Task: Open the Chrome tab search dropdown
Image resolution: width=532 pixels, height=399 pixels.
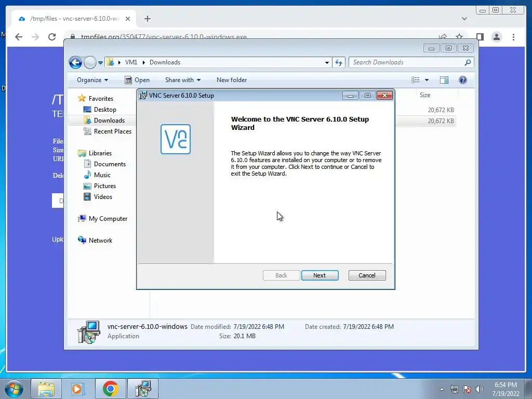Action: 464,19
